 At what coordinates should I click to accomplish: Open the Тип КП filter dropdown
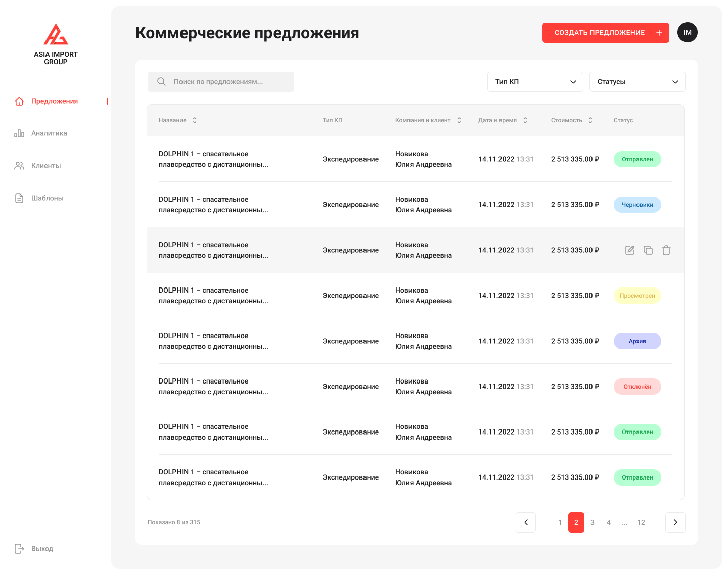pos(535,82)
